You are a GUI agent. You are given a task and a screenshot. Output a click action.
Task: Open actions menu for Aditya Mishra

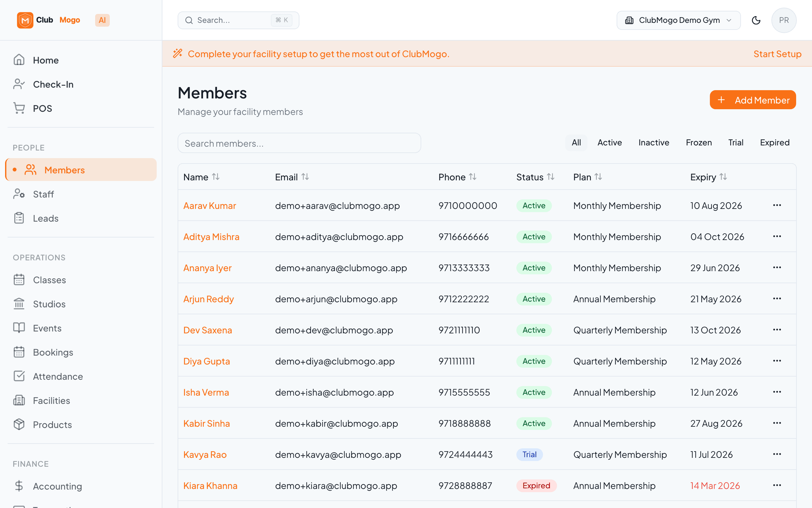tap(777, 237)
